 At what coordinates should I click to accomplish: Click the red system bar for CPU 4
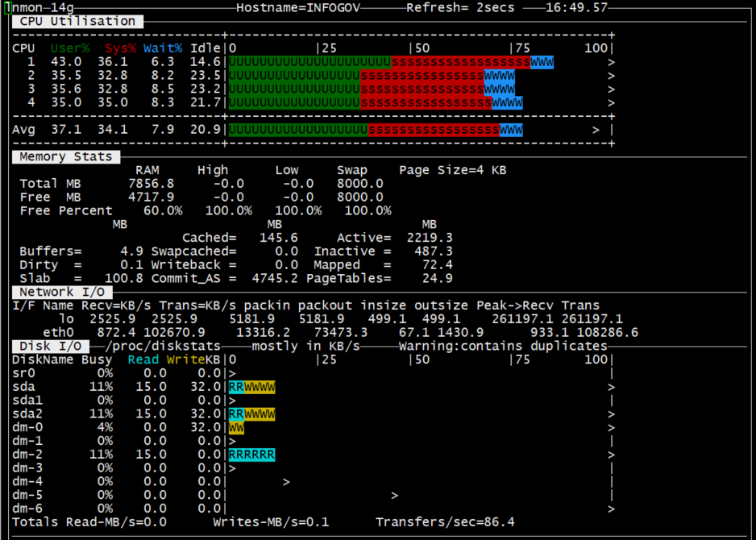[x=426, y=102]
